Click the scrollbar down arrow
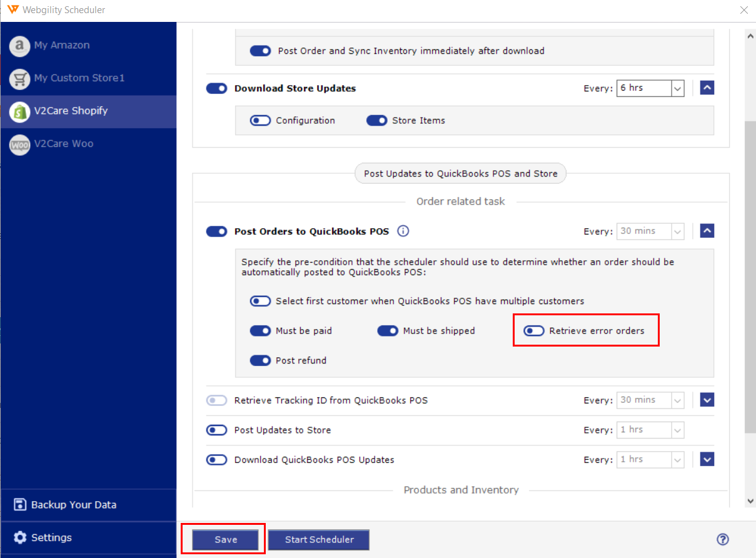This screenshot has height=558, width=756. coord(750,501)
